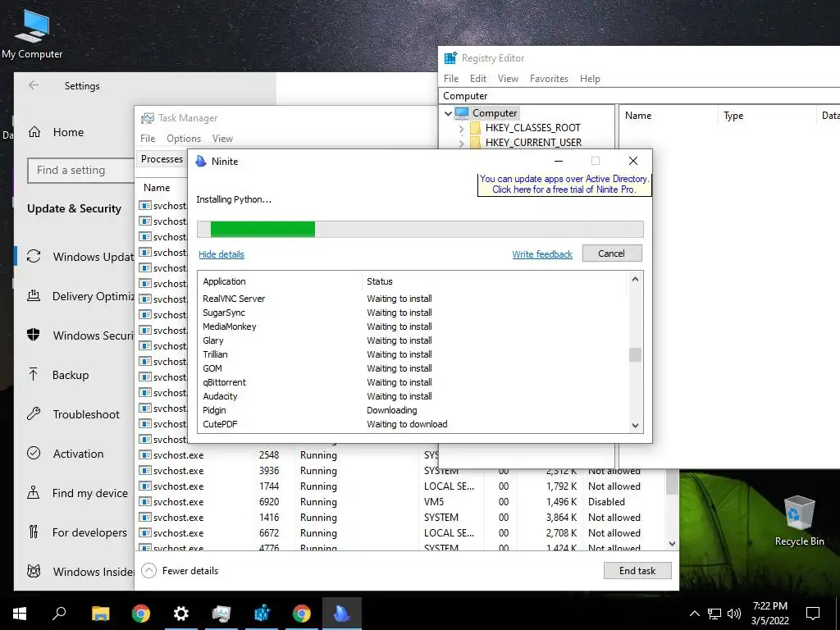Open Registry Editor File menu
Viewport: 840px width, 630px height.
451,78
